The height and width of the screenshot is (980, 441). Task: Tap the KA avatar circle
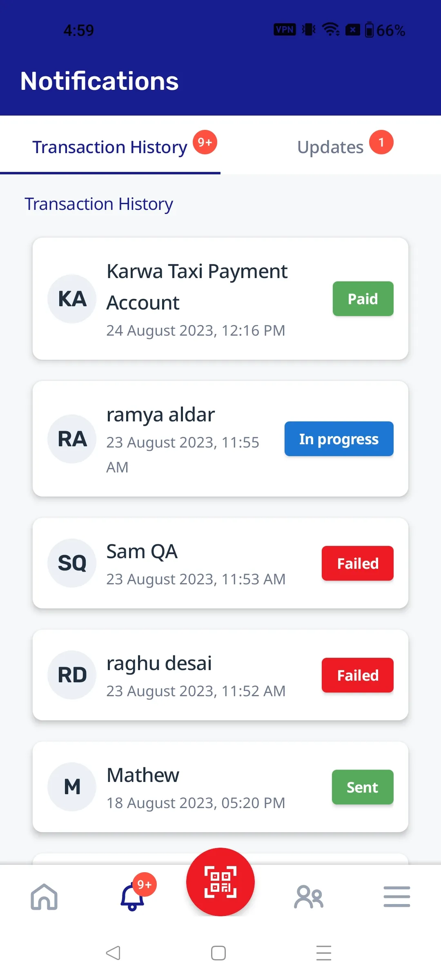(72, 299)
